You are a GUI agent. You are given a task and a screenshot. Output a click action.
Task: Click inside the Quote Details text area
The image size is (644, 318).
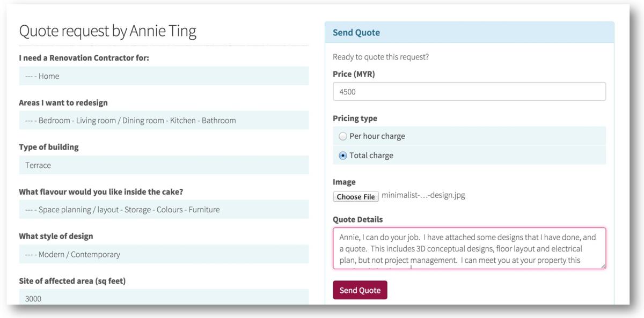(469, 248)
